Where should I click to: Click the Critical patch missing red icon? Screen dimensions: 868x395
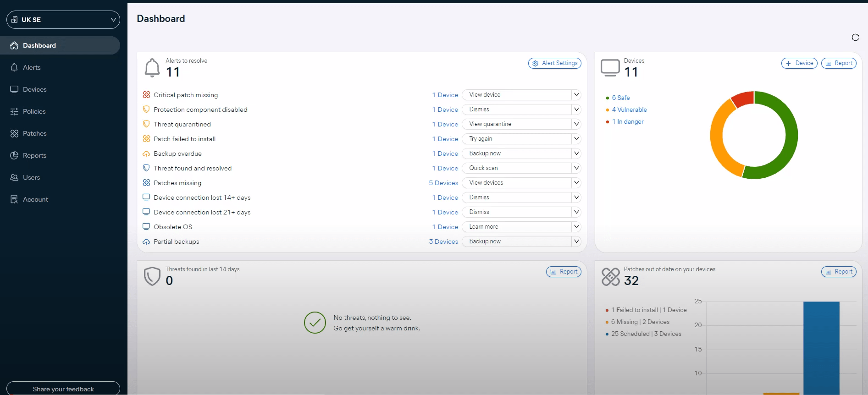click(x=146, y=95)
